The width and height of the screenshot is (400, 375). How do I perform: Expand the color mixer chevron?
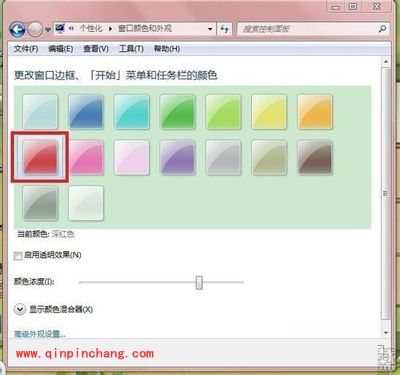(x=20, y=309)
